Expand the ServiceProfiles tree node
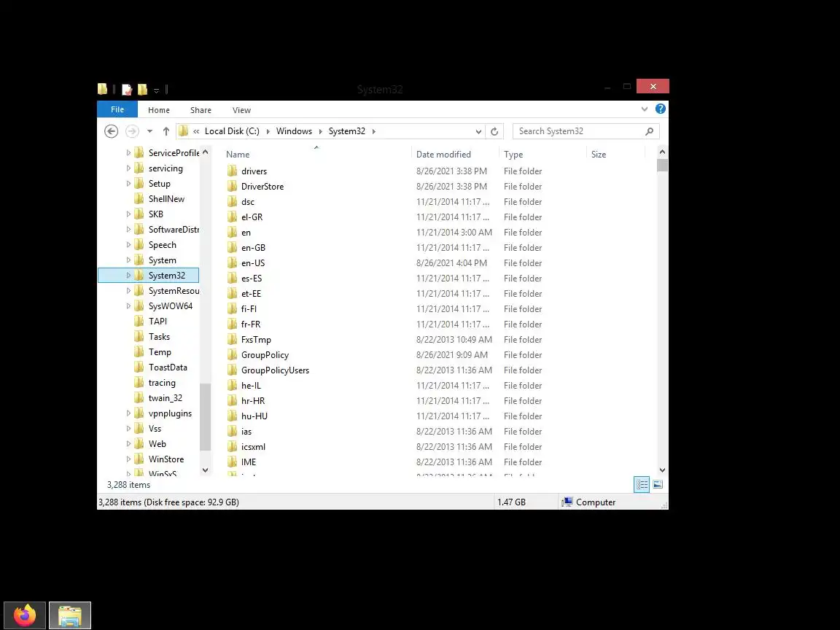The height and width of the screenshot is (630, 840). pos(128,152)
